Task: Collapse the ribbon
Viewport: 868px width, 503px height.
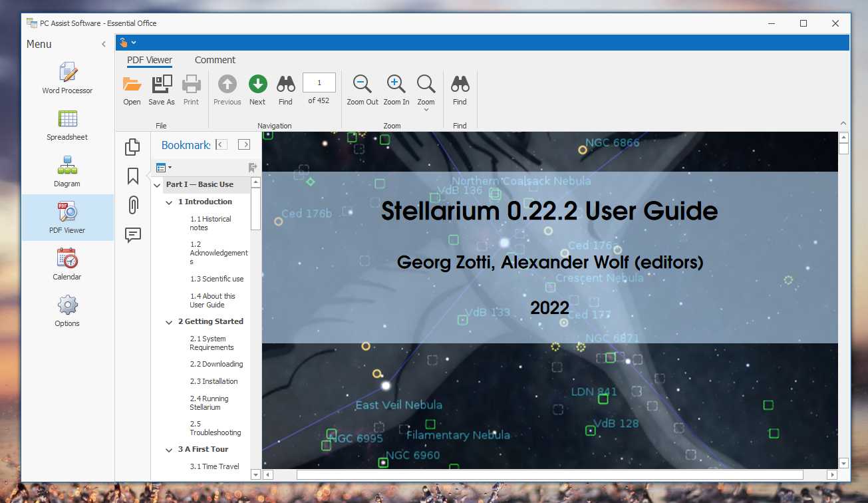Action: click(x=843, y=124)
